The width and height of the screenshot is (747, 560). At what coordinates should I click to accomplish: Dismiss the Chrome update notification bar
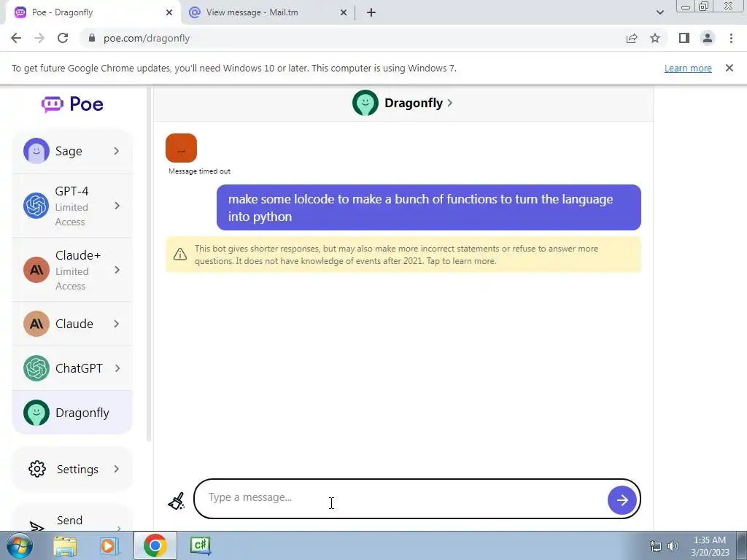point(729,68)
